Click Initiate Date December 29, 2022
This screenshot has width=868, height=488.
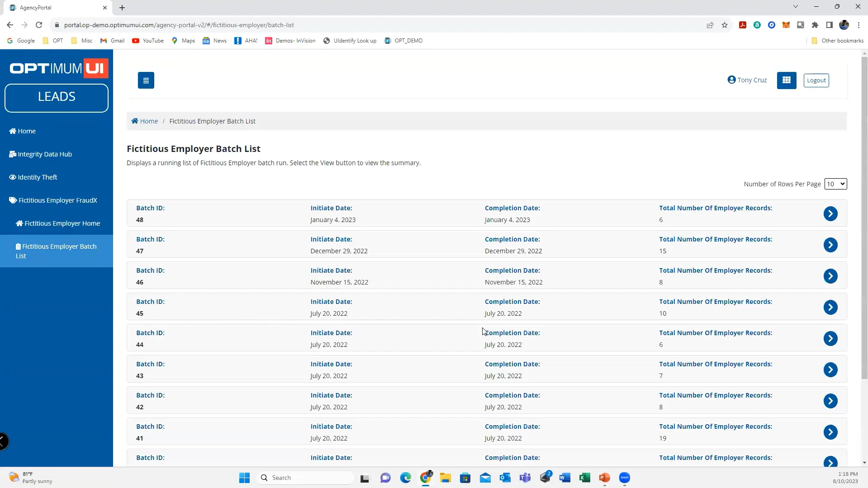(339, 251)
